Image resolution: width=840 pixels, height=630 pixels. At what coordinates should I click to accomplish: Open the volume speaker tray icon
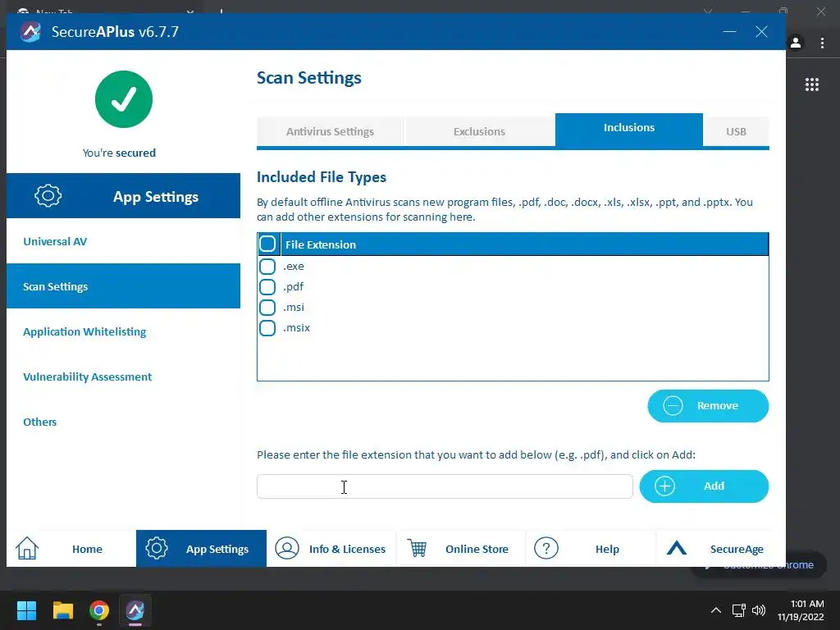(759, 610)
